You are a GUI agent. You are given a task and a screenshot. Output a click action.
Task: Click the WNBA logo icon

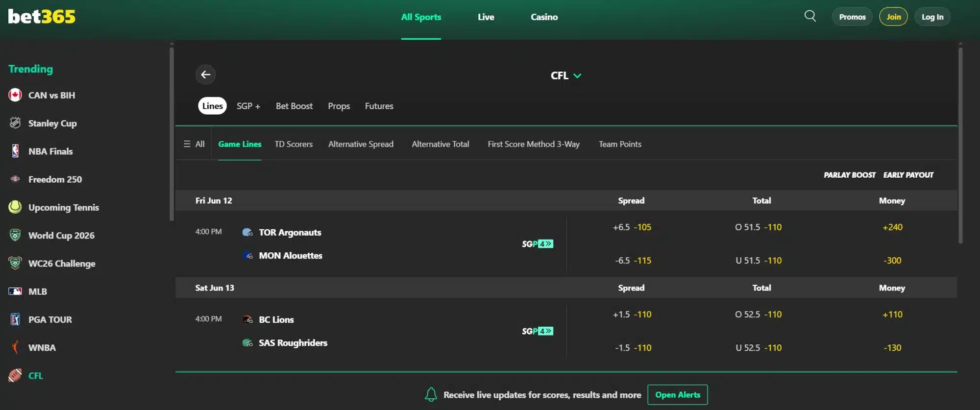pyautogui.click(x=15, y=347)
